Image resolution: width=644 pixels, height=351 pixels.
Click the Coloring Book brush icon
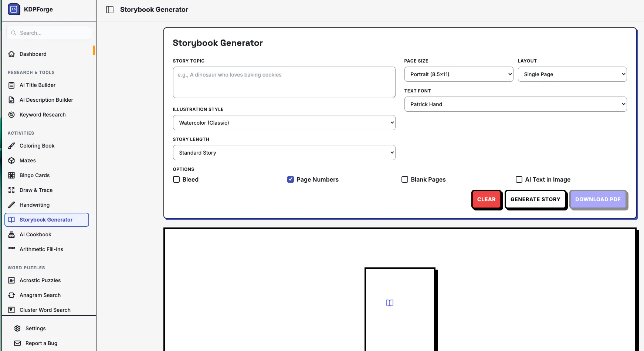pyautogui.click(x=12, y=146)
